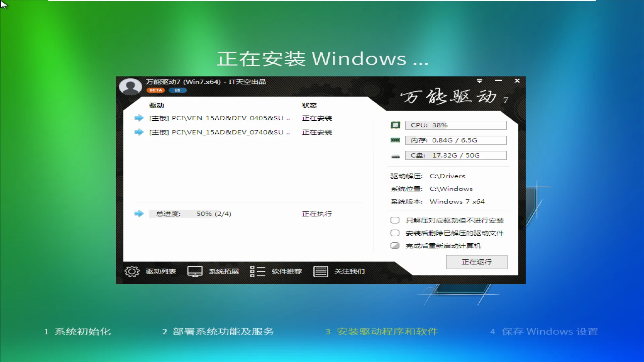Click the 关注我们 document icon
This screenshot has width=644, height=362.
pyautogui.click(x=320, y=271)
